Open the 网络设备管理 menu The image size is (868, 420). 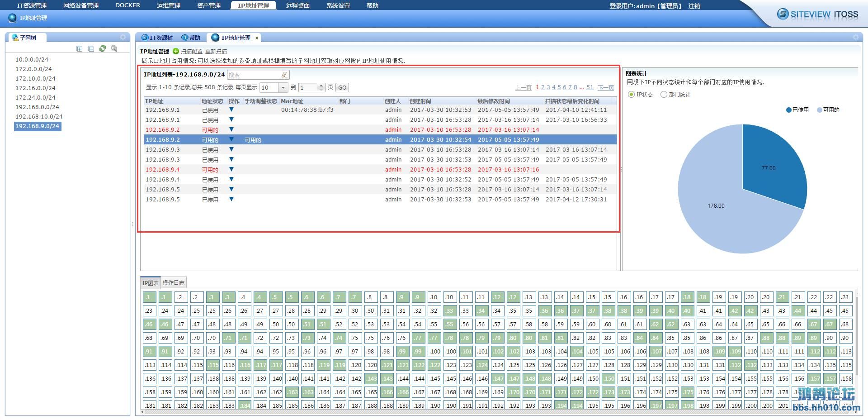pos(81,5)
